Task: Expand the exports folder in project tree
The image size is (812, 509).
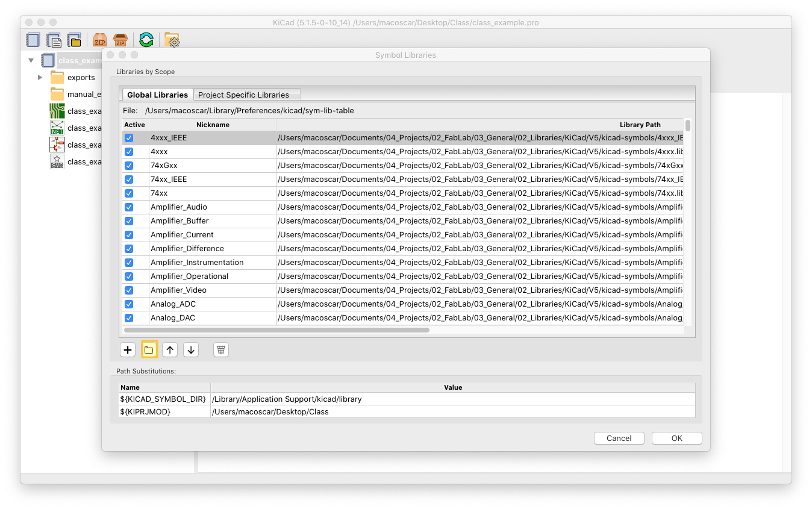Action: [40, 77]
